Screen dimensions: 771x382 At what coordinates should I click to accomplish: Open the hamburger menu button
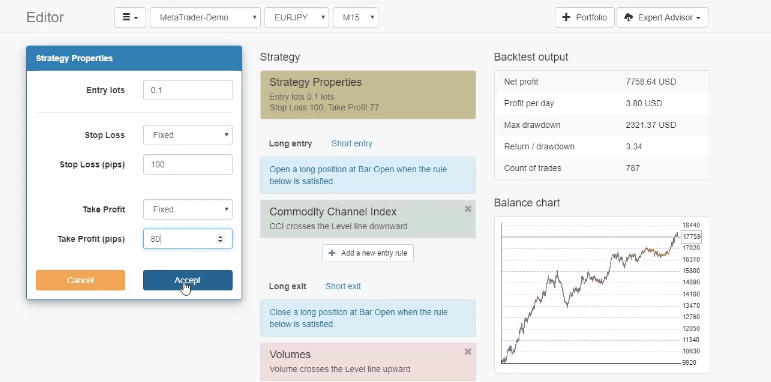coord(130,17)
